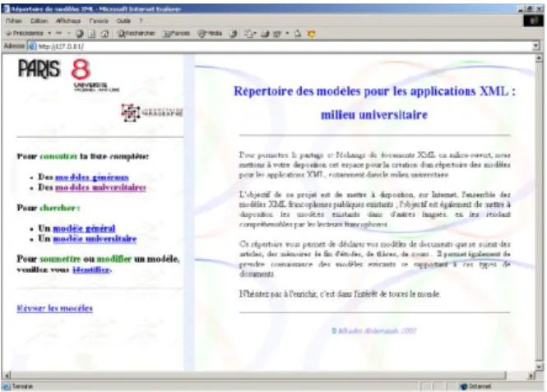The image size is (547, 392).
Task: Click the Stop loading icon
Action: 80,34
